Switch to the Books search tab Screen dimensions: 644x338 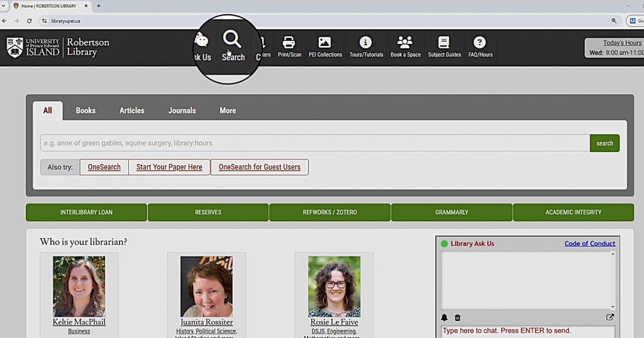coord(86,111)
